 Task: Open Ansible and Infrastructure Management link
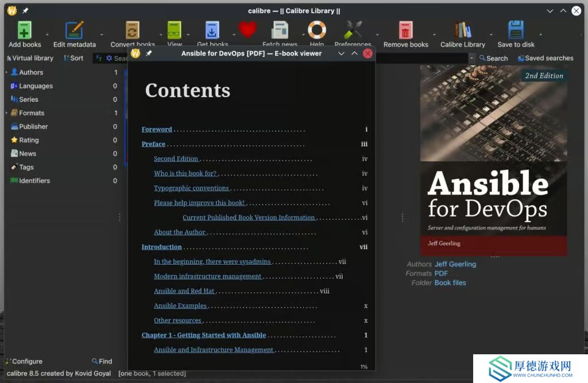[214, 350]
